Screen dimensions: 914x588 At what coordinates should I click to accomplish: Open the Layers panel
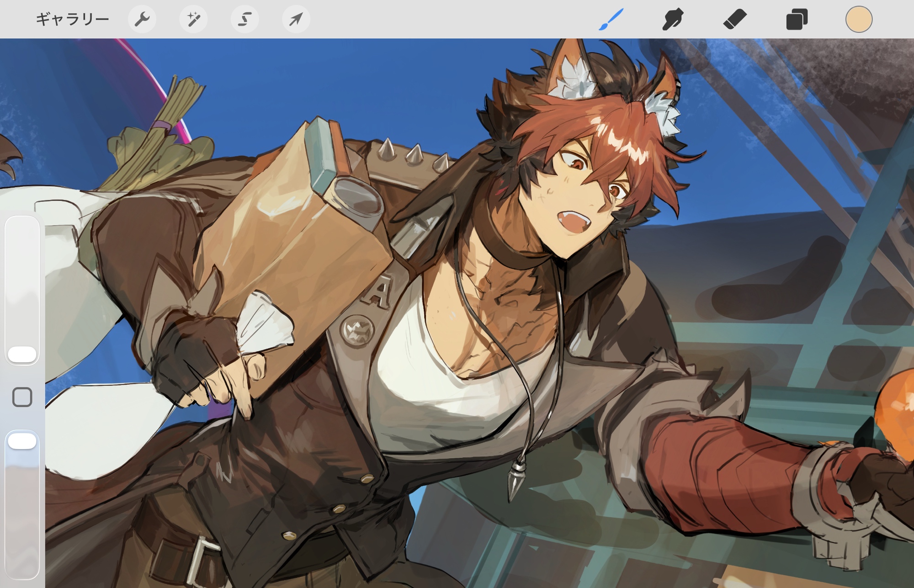tap(797, 20)
